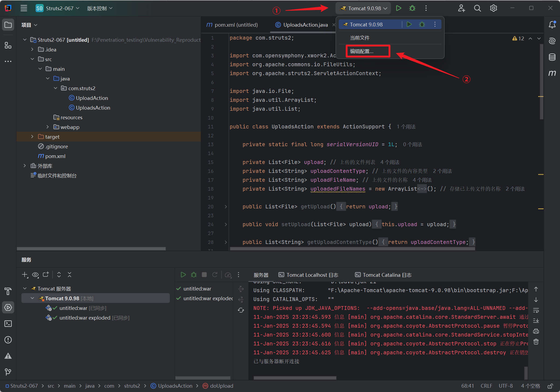Collapse the com.struts2 package node
This screenshot has height=392, width=560.
[x=56, y=88]
